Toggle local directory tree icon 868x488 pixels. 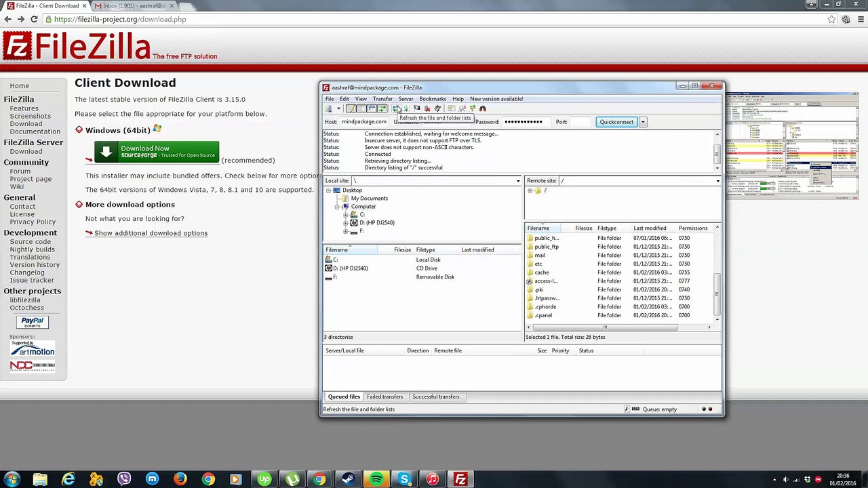tap(361, 108)
